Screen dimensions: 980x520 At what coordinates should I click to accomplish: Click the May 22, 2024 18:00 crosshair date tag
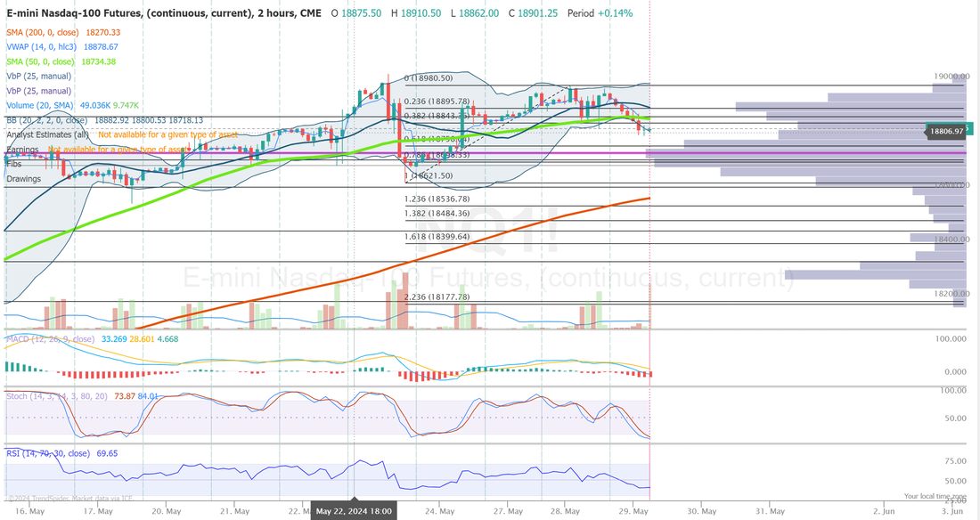[x=354, y=511]
